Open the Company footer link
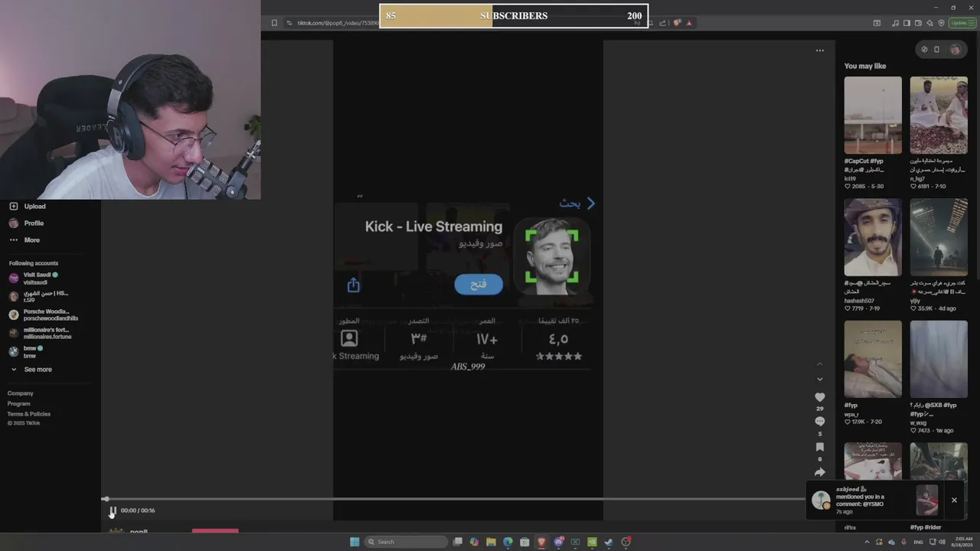Viewport: 980px width, 551px height. (x=21, y=393)
